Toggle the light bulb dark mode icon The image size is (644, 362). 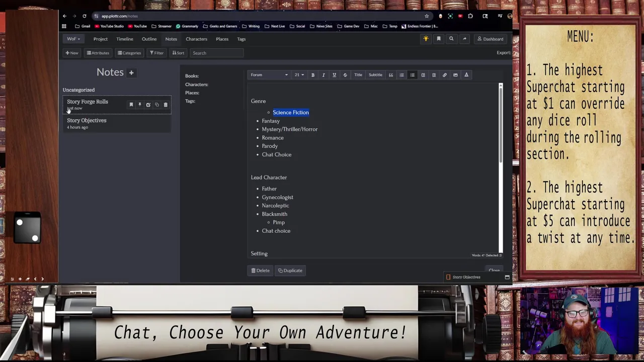426,39
